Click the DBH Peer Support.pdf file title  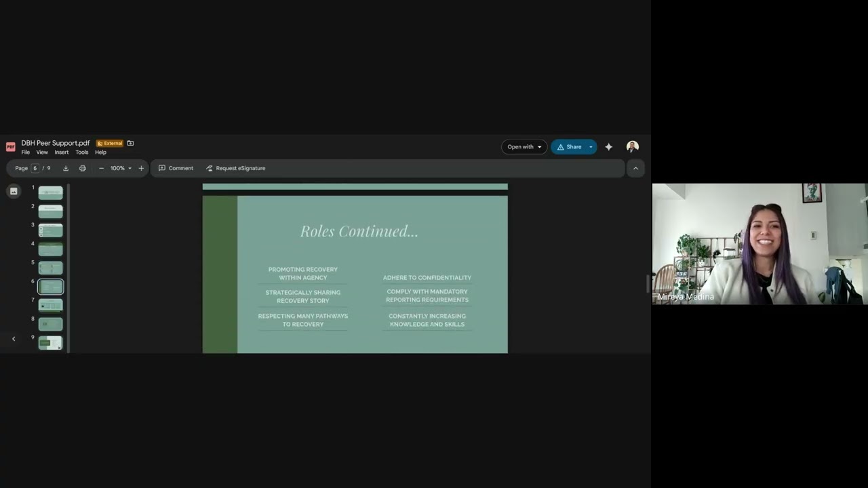coord(56,143)
